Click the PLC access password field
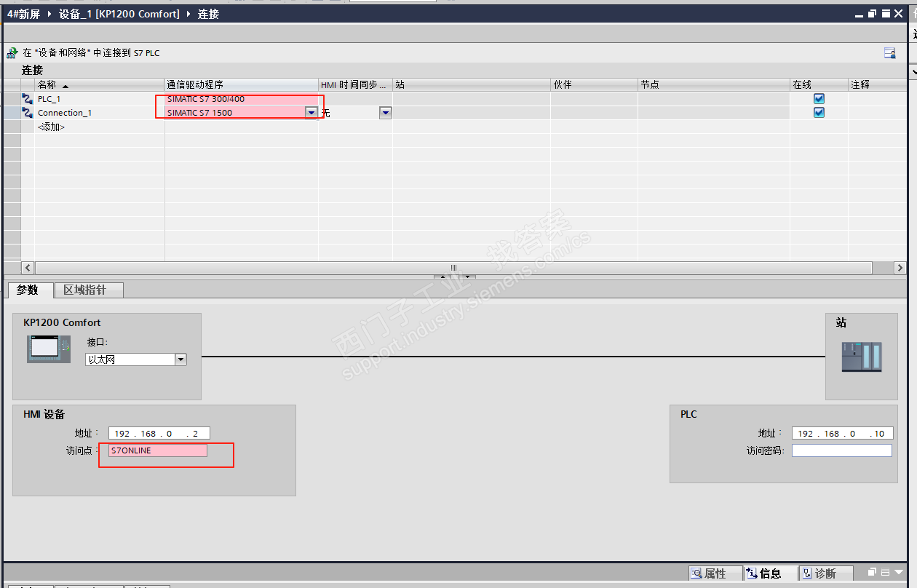The width and height of the screenshot is (917, 588). point(842,450)
